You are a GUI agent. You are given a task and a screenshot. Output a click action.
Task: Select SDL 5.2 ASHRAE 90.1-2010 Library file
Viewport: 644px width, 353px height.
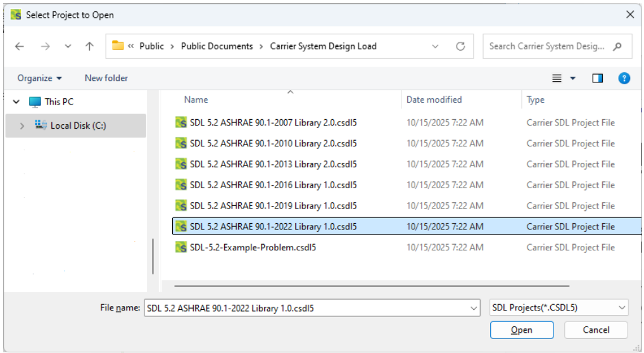click(273, 143)
